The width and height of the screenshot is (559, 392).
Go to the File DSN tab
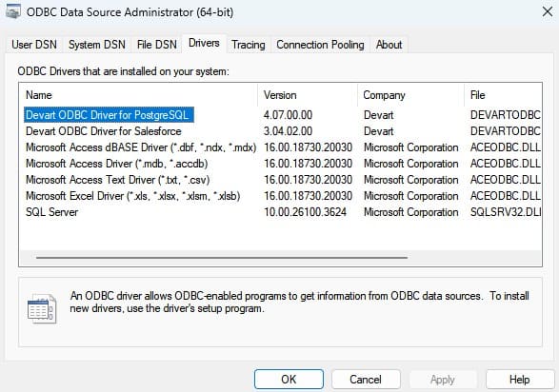157,45
